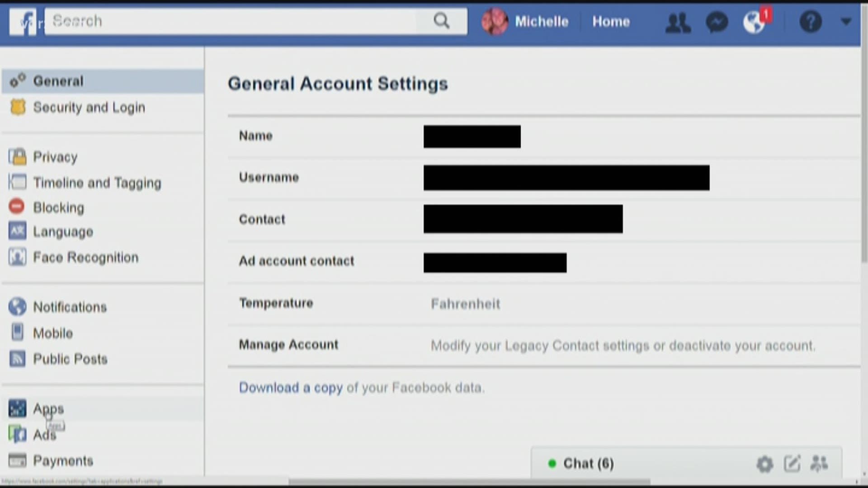This screenshot has height=488, width=868.
Task: Open General settings menu item
Action: point(103,81)
